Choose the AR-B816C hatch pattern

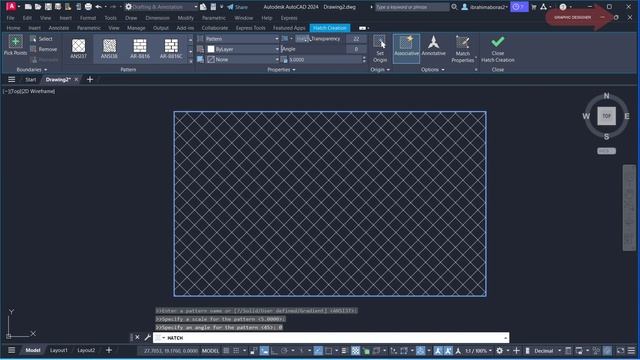pos(171,48)
